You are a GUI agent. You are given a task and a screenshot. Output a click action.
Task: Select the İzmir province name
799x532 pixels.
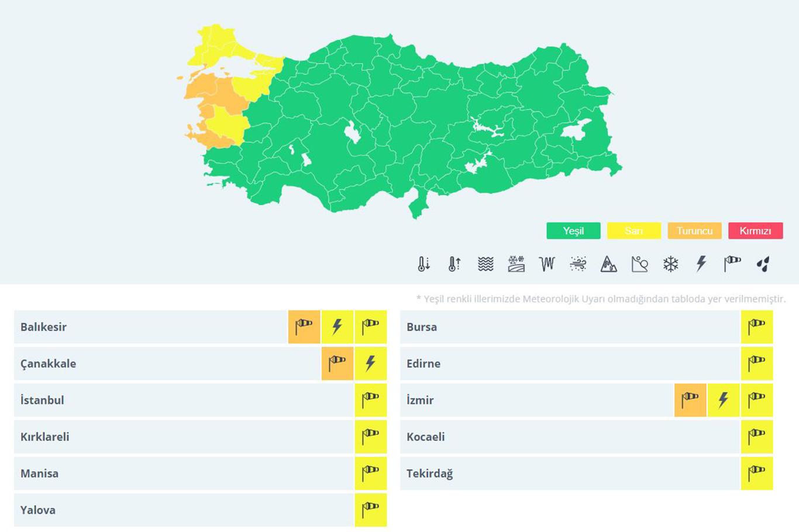pyautogui.click(x=420, y=400)
